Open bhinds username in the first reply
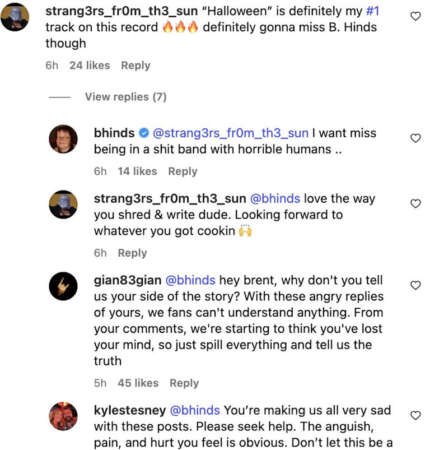This screenshot has width=430, height=450. pos(114,133)
